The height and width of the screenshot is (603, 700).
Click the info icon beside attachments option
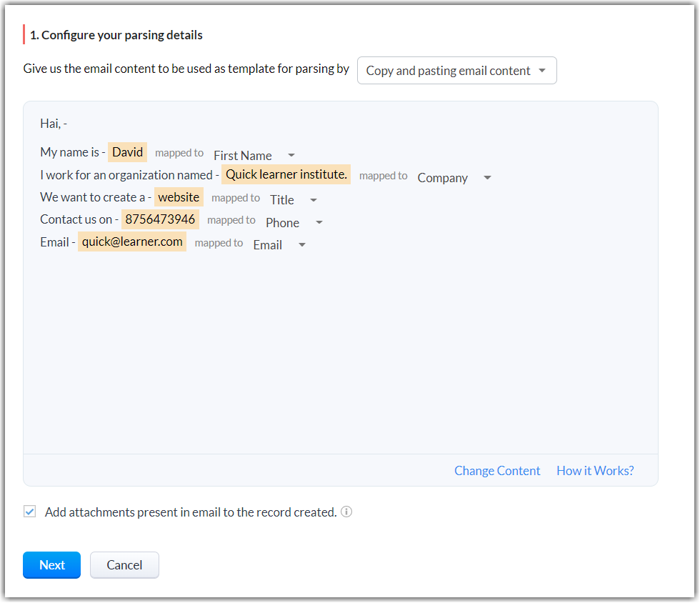click(x=346, y=512)
